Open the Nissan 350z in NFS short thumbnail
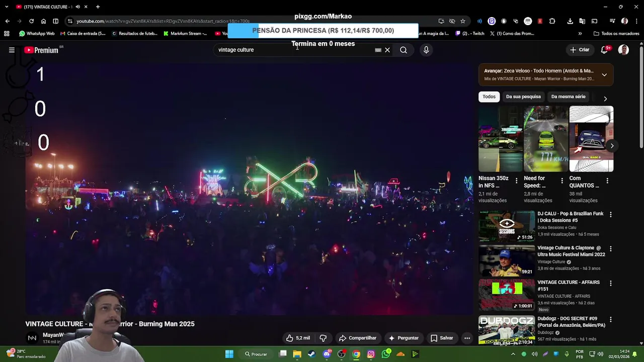 501,139
